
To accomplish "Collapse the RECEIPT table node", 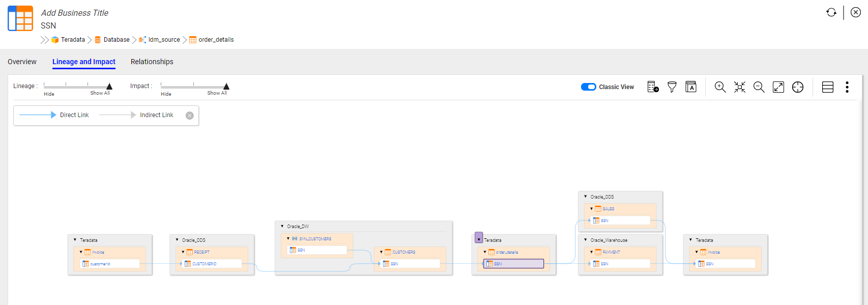I will point(183,252).
